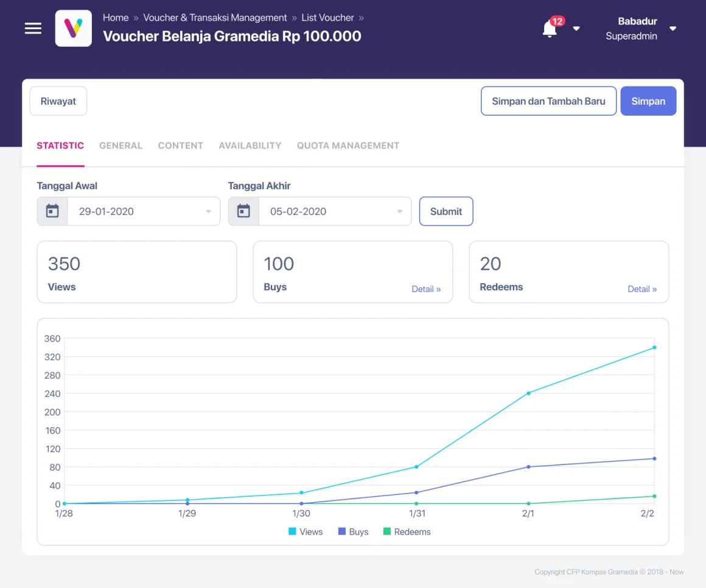Click the 1/30 x-axis label
The width and height of the screenshot is (706, 588).
[301, 513]
